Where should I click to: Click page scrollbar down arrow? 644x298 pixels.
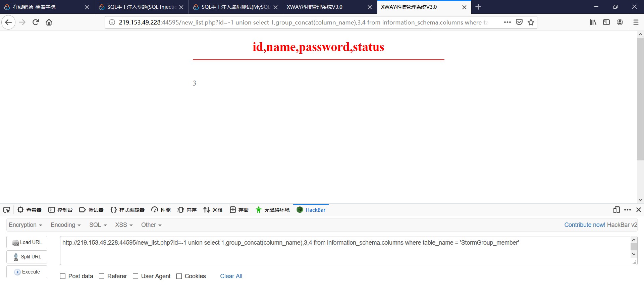pos(640,200)
